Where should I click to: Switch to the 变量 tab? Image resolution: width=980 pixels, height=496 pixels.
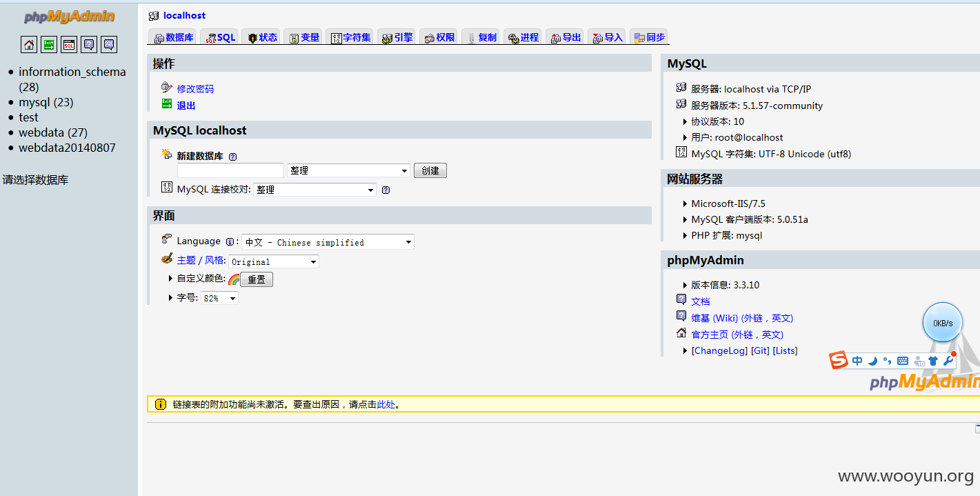[x=303, y=37]
